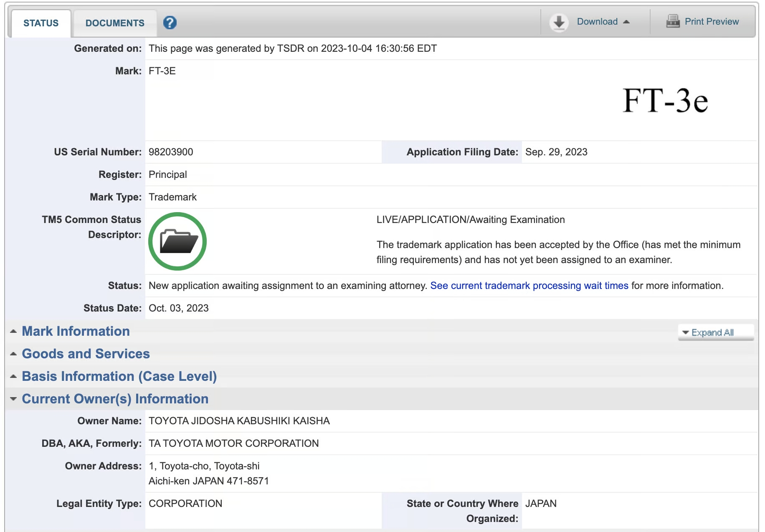The width and height of the screenshot is (765, 532).
Task: Click the State or Country Where Organized label
Action: (x=462, y=511)
